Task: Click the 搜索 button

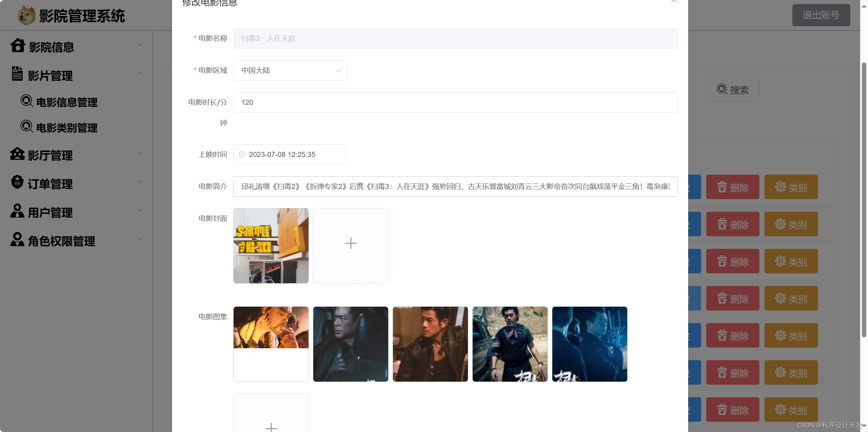Action: coord(732,89)
